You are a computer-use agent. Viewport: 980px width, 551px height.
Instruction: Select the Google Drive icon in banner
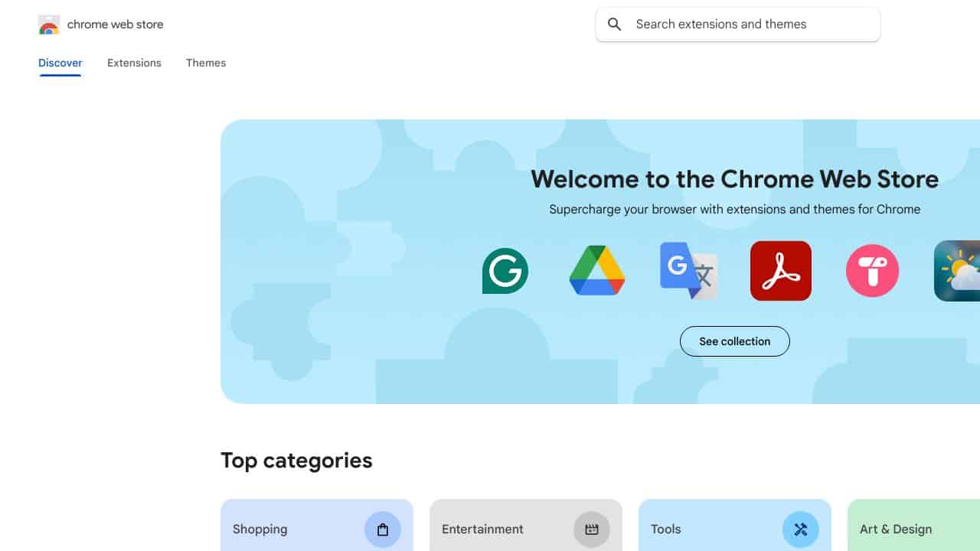(x=597, y=271)
